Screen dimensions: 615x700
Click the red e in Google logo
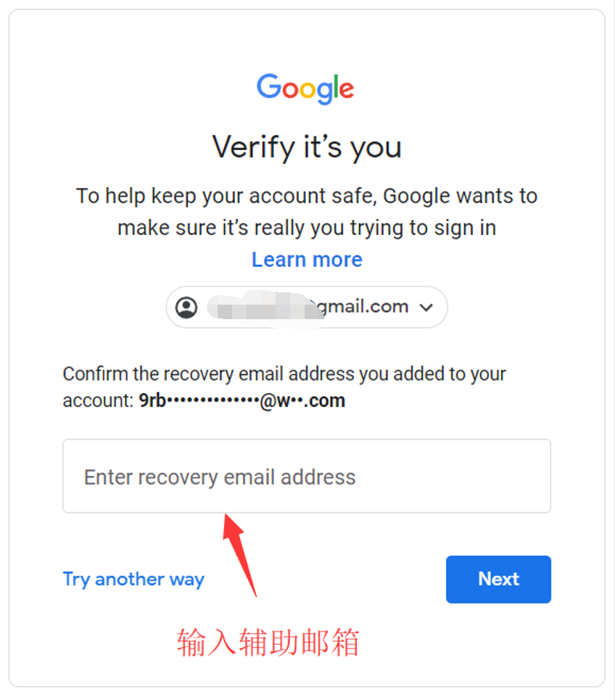coord(347,90)
